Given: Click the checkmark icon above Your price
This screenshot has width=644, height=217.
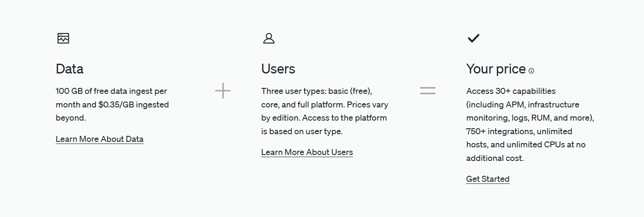Looking at the screenshot, I should click(x=473, y=38).
